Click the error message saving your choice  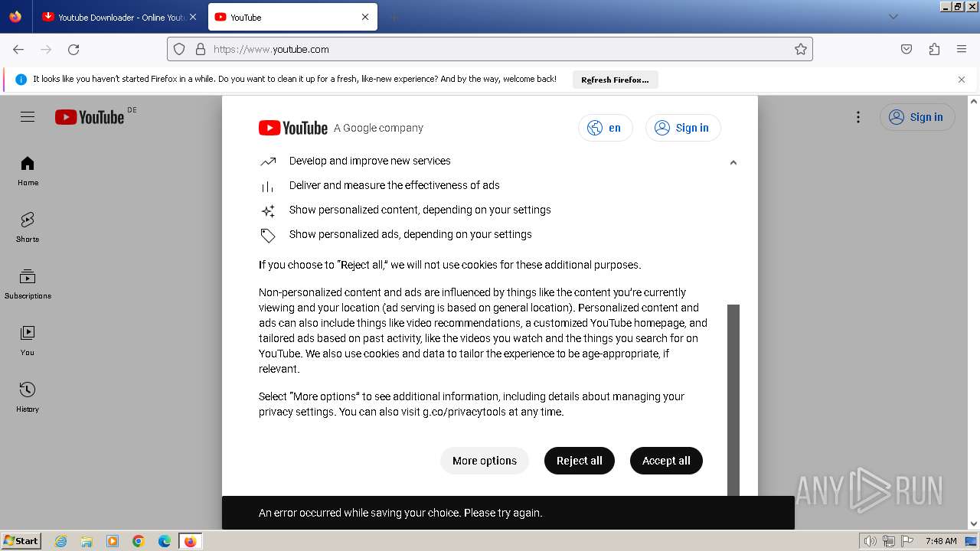pos(400,513)
